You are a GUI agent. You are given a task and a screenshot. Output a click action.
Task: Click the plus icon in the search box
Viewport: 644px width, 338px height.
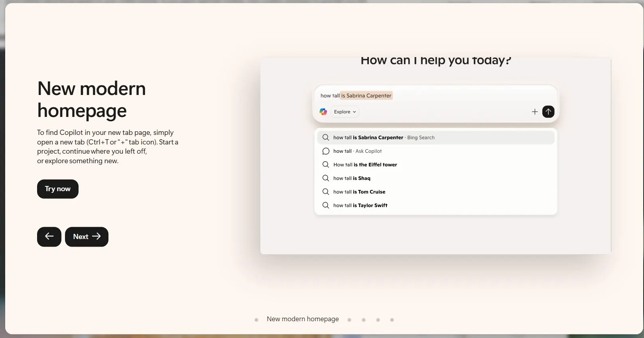[x=535, y=112]
